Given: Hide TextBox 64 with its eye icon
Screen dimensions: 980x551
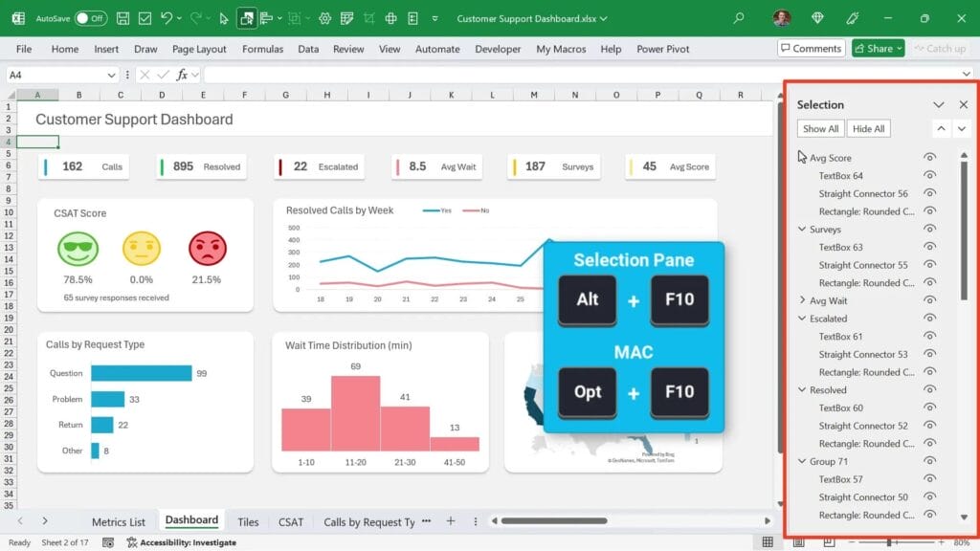Looking at the screenshot, I should click(x=929, y=176).
